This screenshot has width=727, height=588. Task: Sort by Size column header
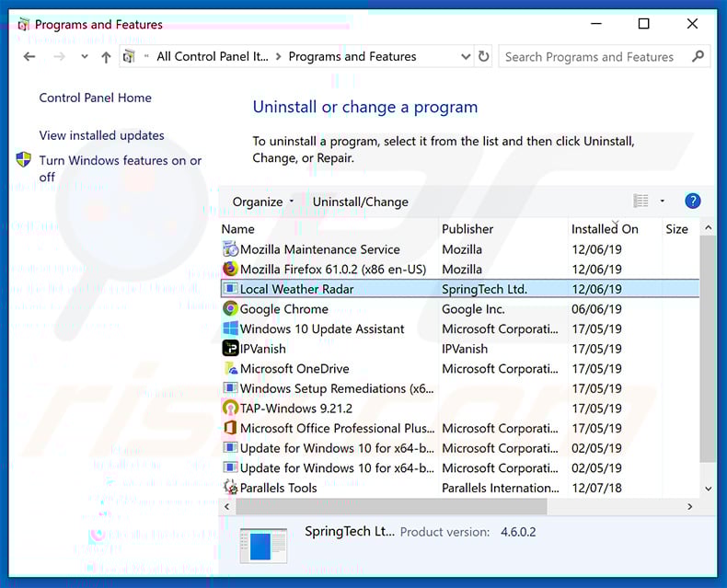click(676, 229)
